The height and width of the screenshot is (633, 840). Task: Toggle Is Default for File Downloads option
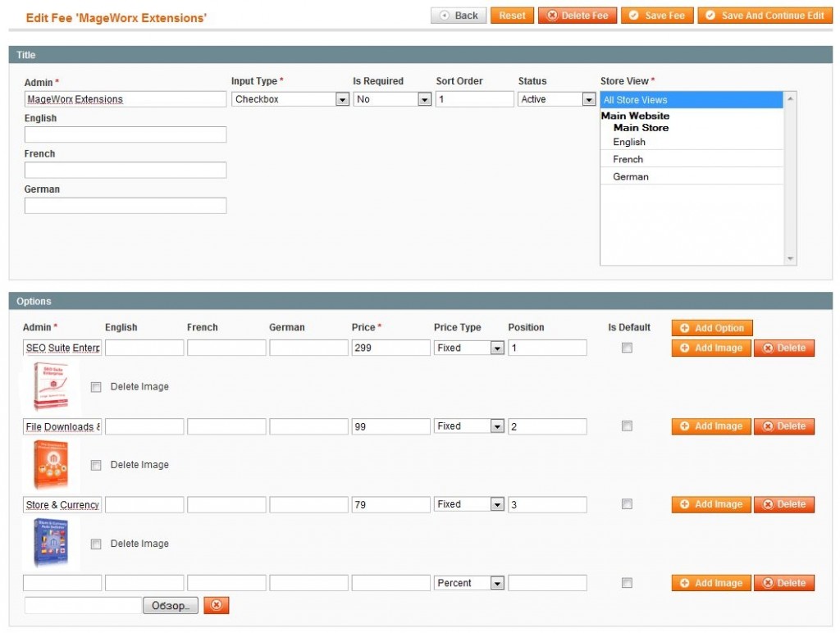click(x=627, y=426)
